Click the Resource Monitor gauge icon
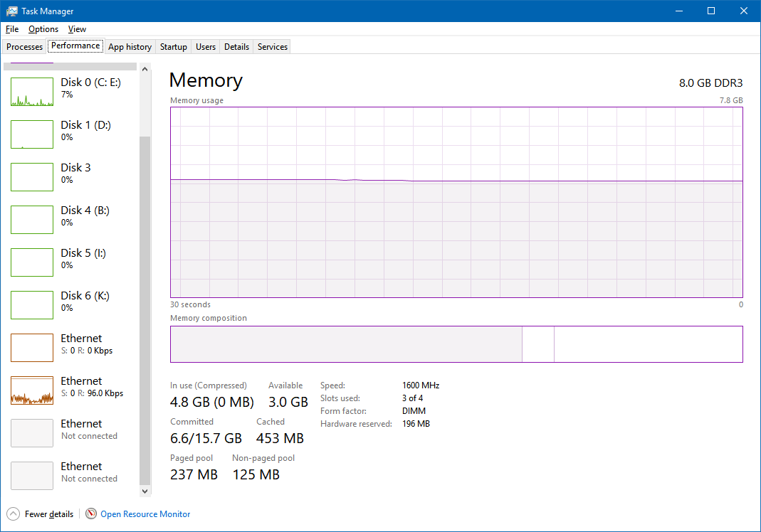 (90, 514)
